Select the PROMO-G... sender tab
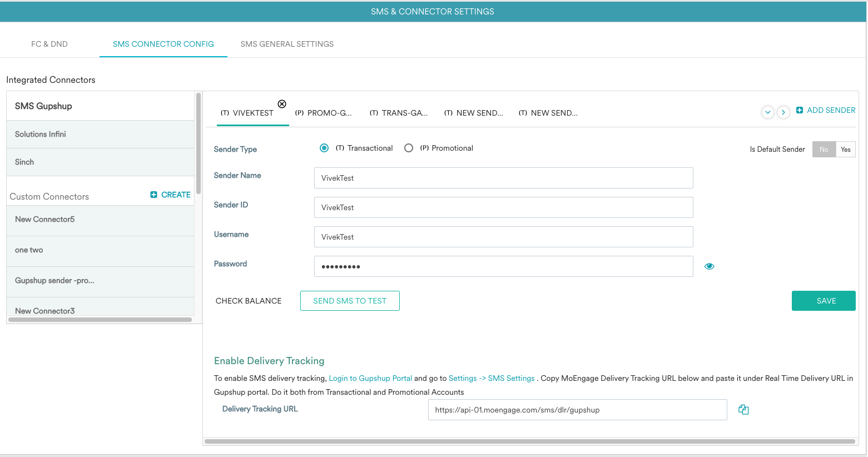This screenshot has height=457, width=868. (324, 113)
